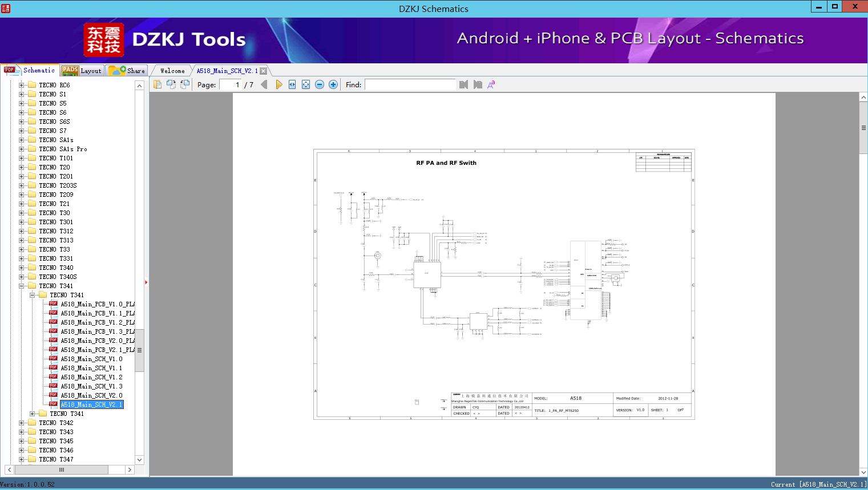Click the tree panel horizontal scrollbar thumb

tap(62, 469)
